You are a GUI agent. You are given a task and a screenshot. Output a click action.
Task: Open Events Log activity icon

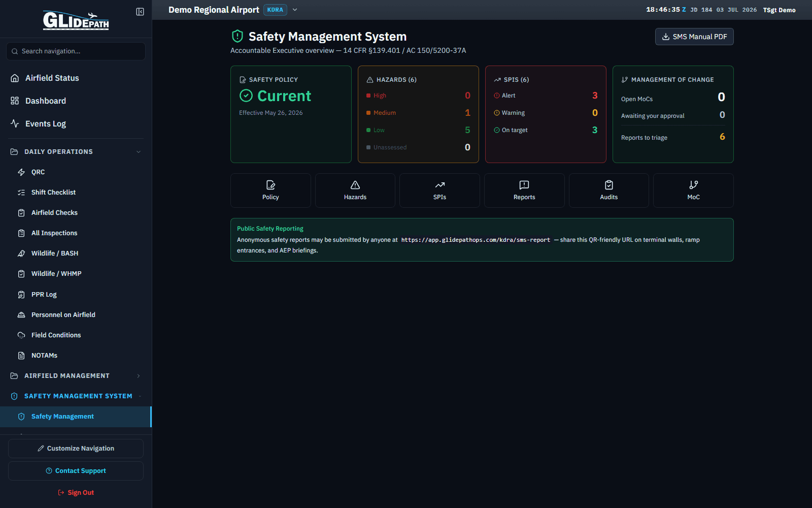pyautogui.click(x=15, y=123)
